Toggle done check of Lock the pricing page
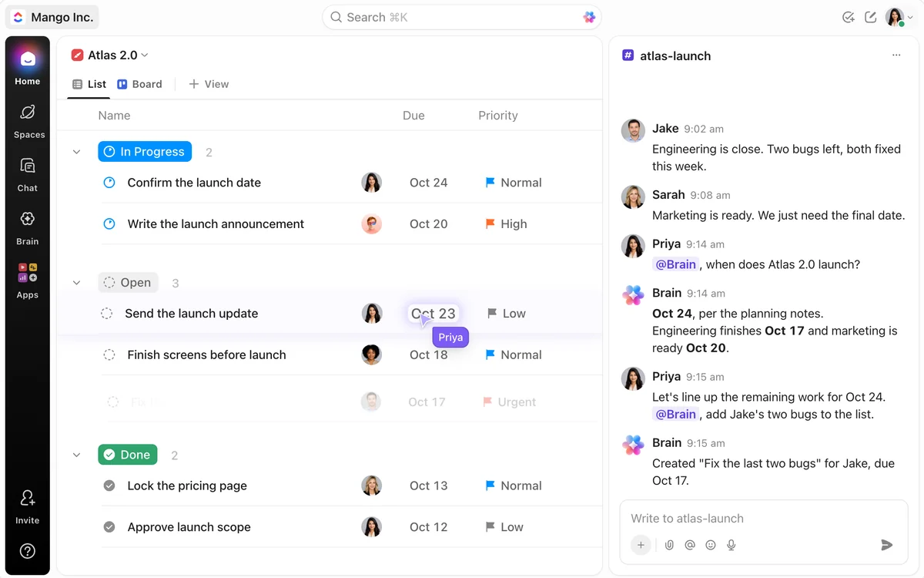 (109, 486)
